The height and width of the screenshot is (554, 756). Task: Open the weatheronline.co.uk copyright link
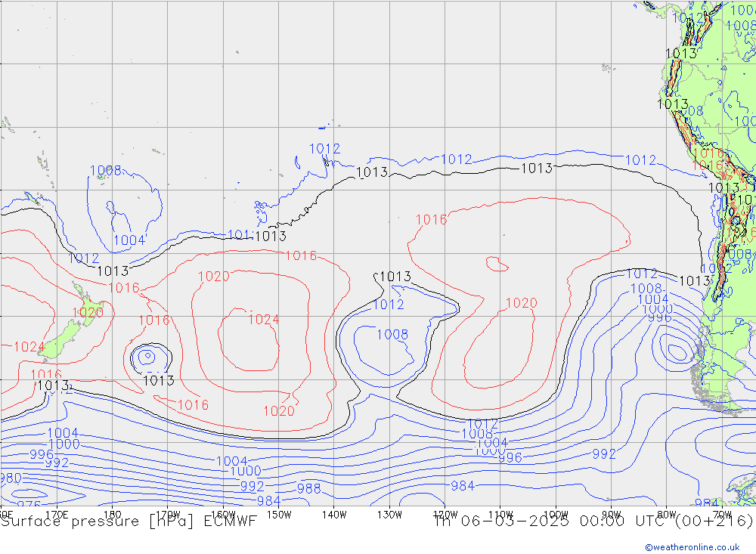point(692,546)
